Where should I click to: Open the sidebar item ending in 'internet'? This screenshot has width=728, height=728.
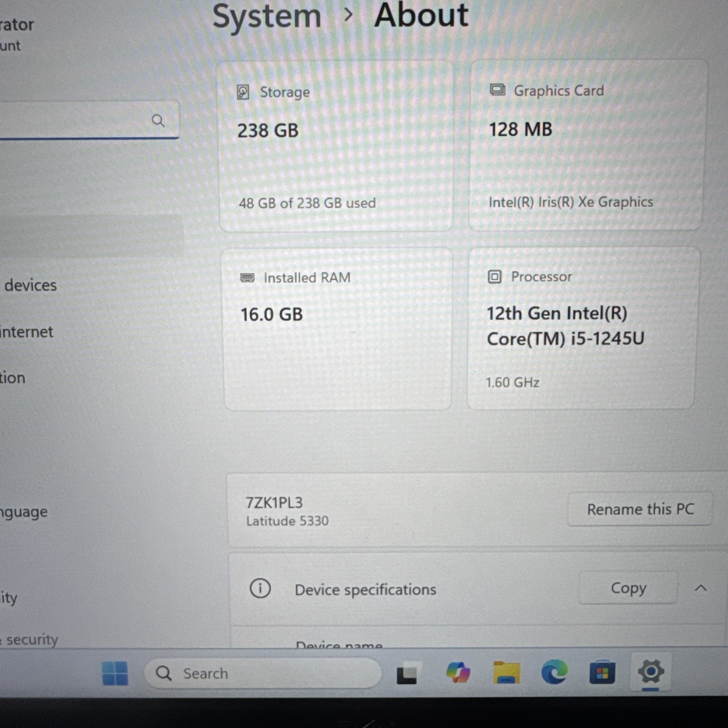(26, 332)
